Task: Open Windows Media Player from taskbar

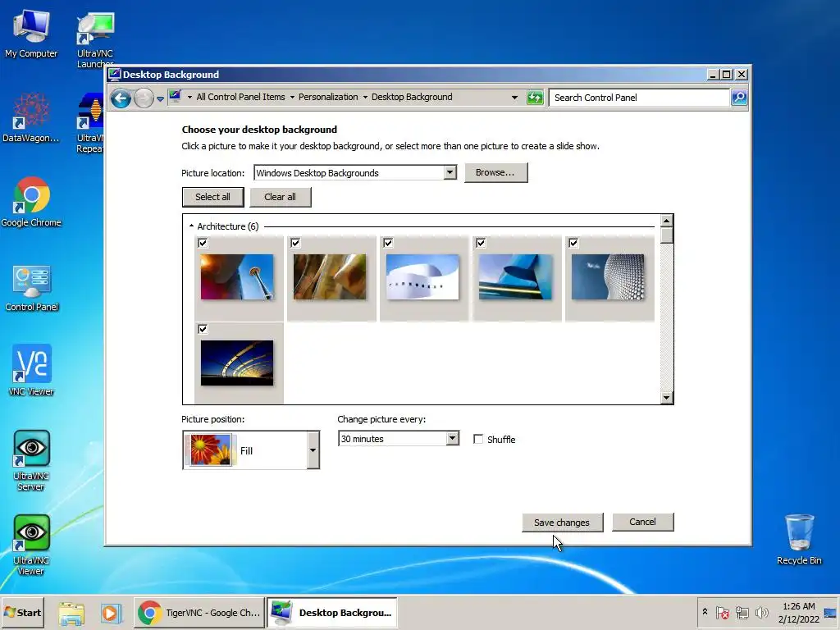Action: pos(111,613)
